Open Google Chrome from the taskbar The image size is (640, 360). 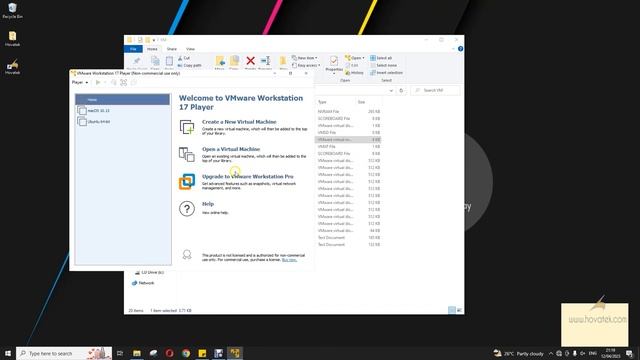tap(186, 353)
